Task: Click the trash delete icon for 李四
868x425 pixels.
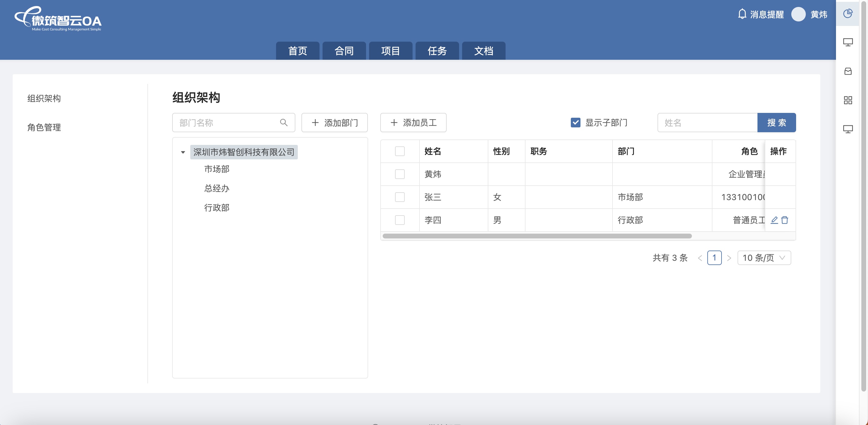Action: click(x=785, y=220)
